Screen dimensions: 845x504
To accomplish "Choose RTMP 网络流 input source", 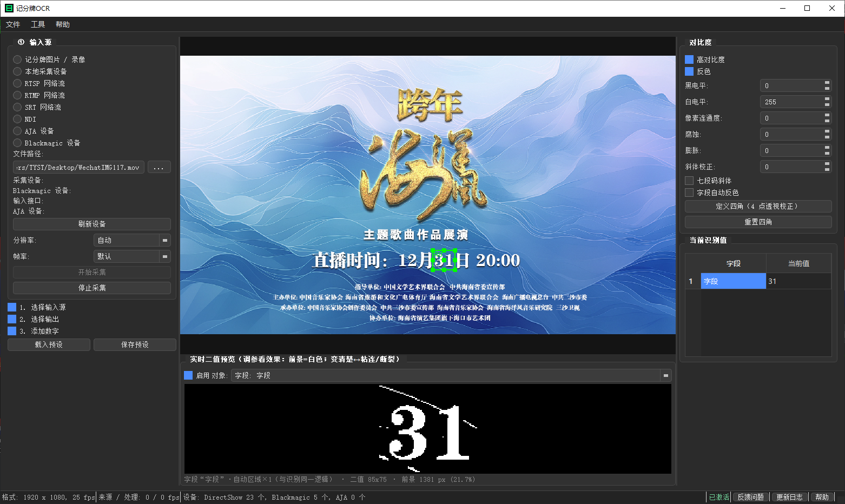I will click(39, 95).
